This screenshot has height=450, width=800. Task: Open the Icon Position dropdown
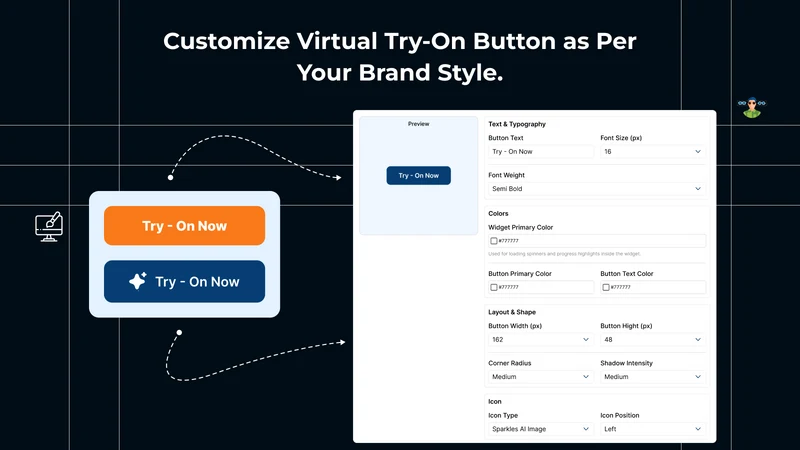[653, 429]
